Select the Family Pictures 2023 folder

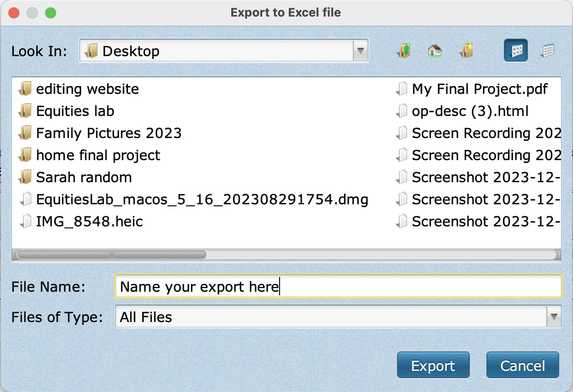point(109,133)
